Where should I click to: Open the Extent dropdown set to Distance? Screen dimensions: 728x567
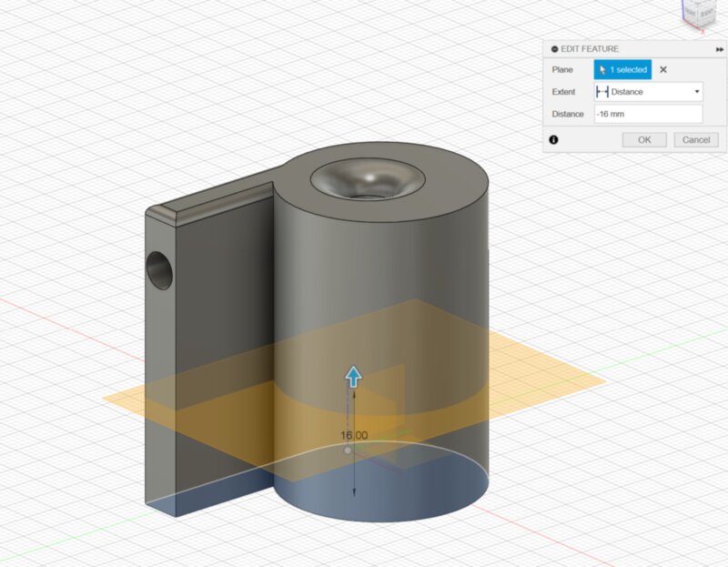(648, 92)
